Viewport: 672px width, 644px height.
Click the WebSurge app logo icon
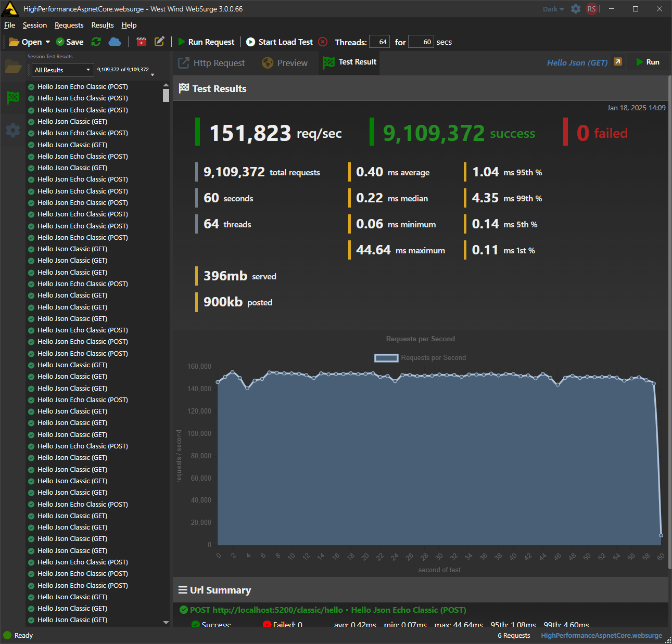coord(10,9)
